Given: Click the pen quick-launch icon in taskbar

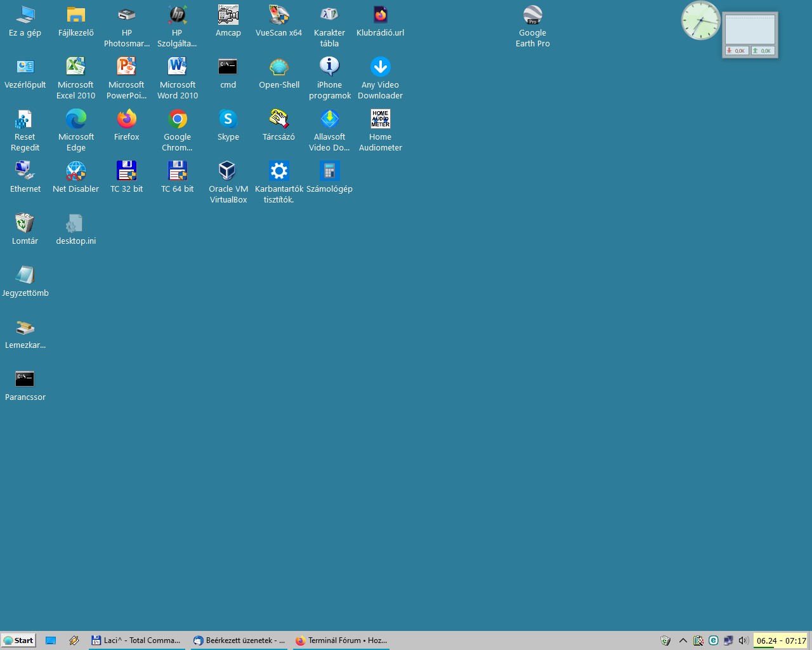Looking at the screenshot, I should pyautogui.click(x=74, y=640).
